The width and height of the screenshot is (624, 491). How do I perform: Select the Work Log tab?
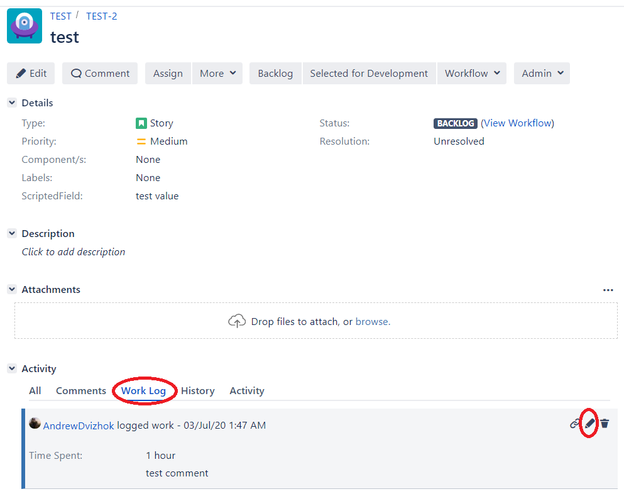[143, 391]
